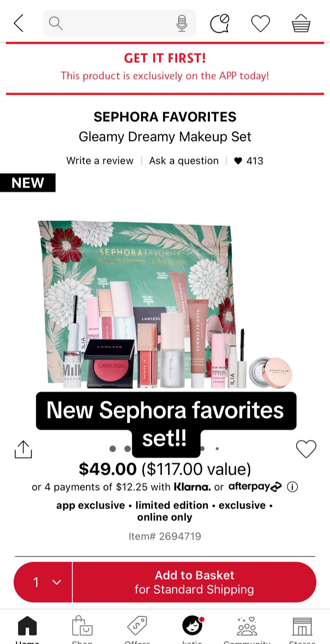Image resolution: width=330 pixels, height=644 pixels.
Task: Open the chat messages icon
Action: tap(220, 23)
